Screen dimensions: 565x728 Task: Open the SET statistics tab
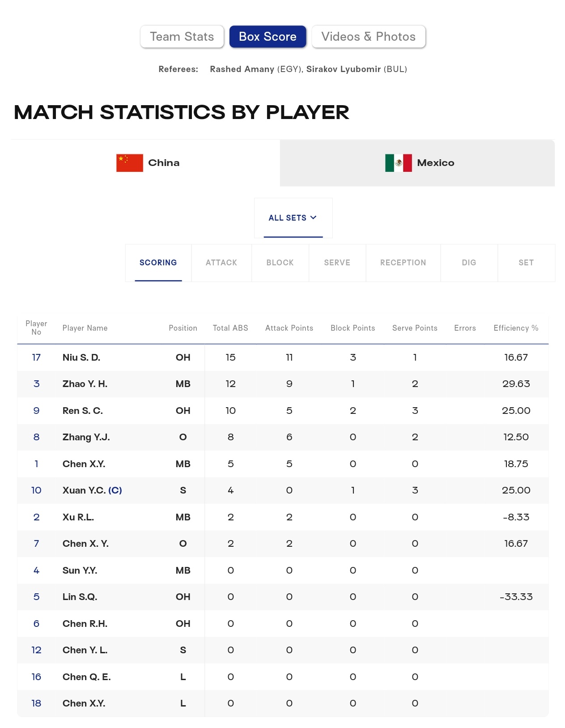click(x=526, y=263)
